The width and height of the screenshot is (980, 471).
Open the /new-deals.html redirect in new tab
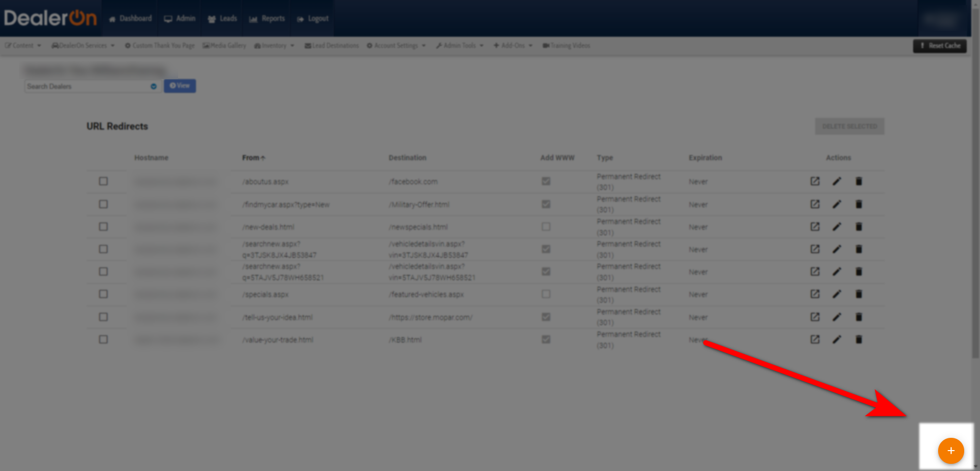click(815, 227)
